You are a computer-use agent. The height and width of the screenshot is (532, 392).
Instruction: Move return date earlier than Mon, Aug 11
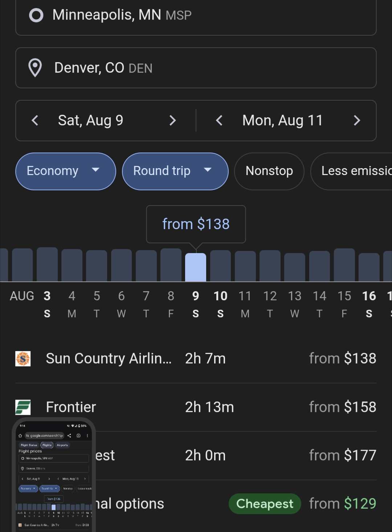click(219, 121)
